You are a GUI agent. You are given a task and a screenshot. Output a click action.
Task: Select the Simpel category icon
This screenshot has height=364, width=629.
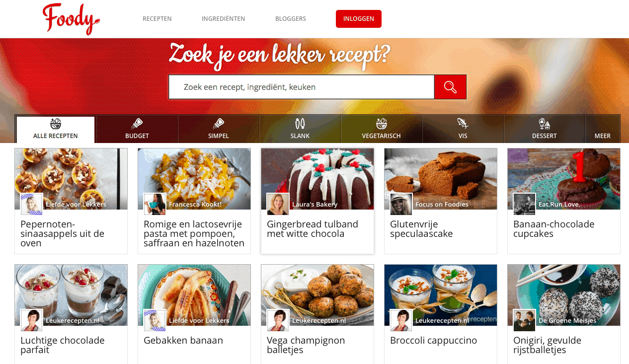219,124
